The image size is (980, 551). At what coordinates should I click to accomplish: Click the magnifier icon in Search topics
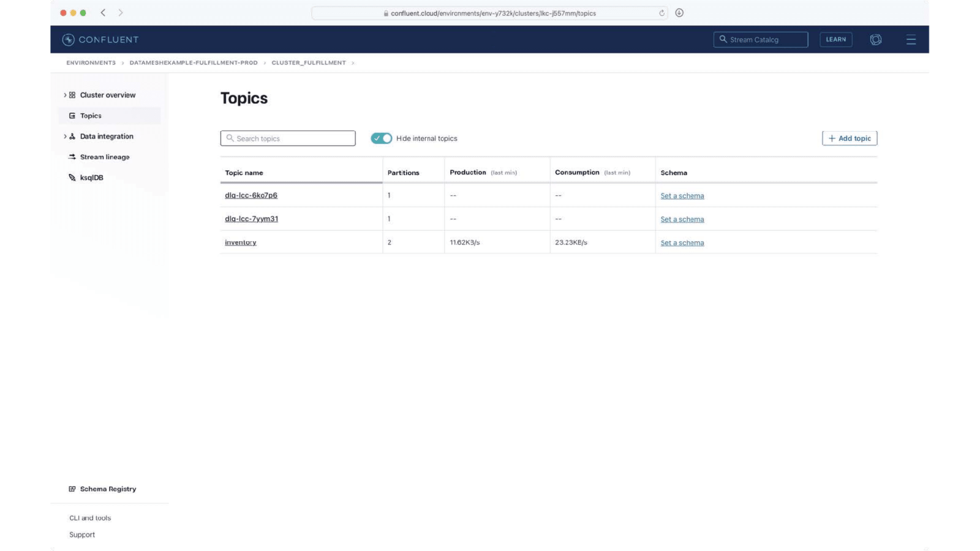[230, 138]
